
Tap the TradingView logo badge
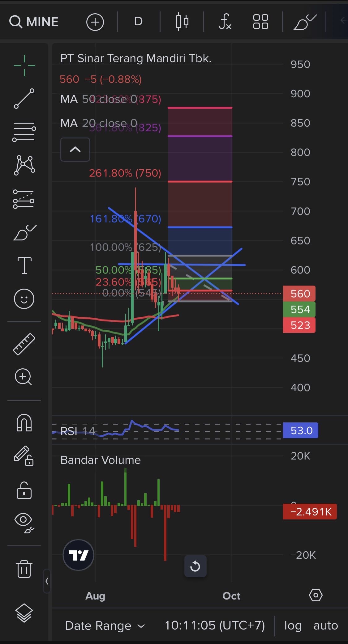[78, 555]
